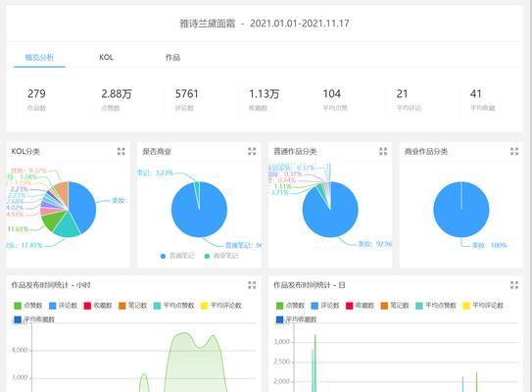Open the KOL tab
The height and width of the screenshot is (392, 532).
tap(106, 58)
